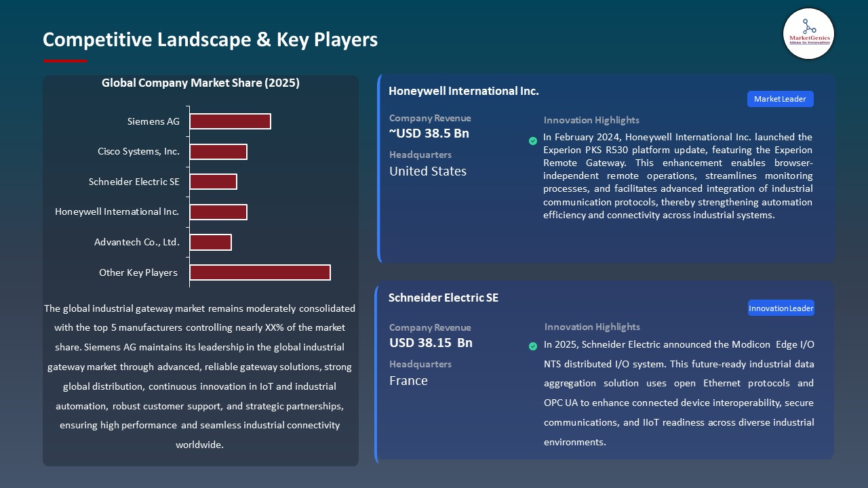Collapse the Global Company Market Share chart
Viewport: 868px width, 488px height.
coord(201,83)
